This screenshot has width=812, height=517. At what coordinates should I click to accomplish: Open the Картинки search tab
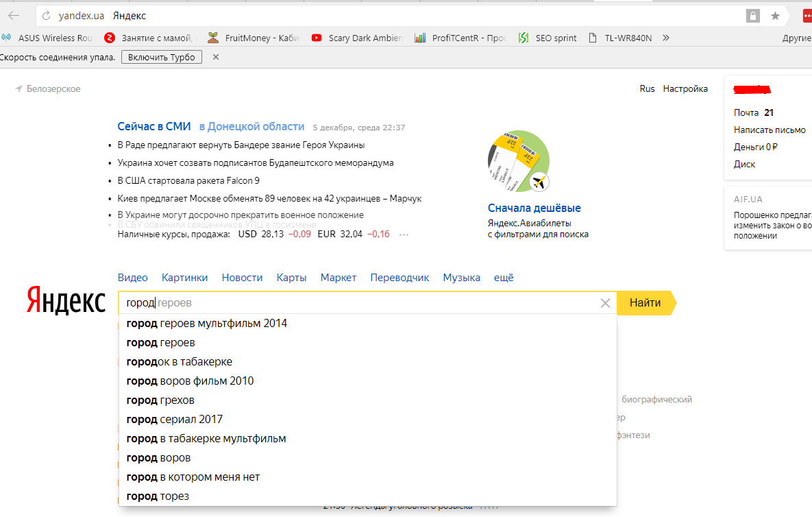(x=184, y=278)
